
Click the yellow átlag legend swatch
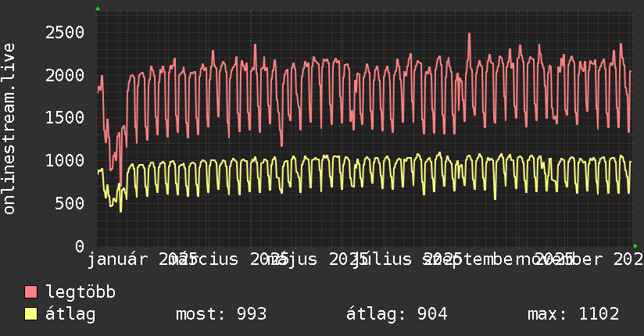coord(30,314)
